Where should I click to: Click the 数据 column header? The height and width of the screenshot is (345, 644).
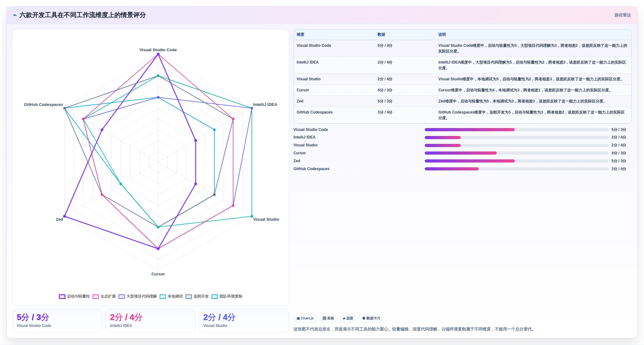(x=381, y=34)
